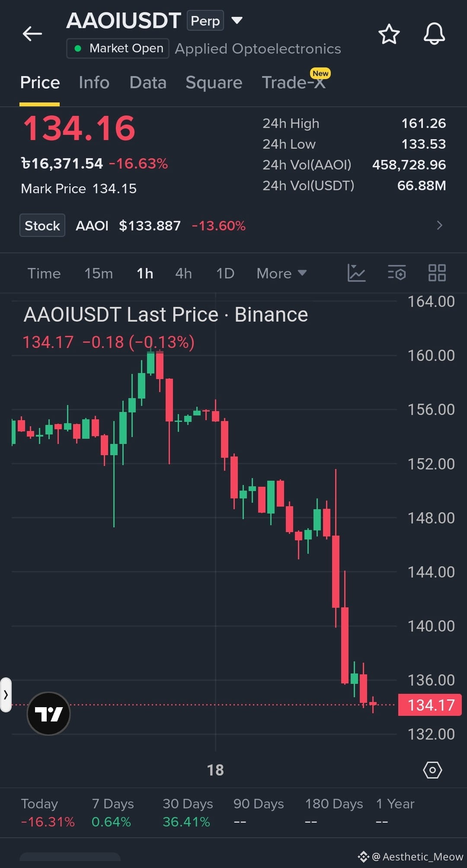Screen dimensions: 467x868
Task: Select the 4h chart interval
Action: [183, 273]
